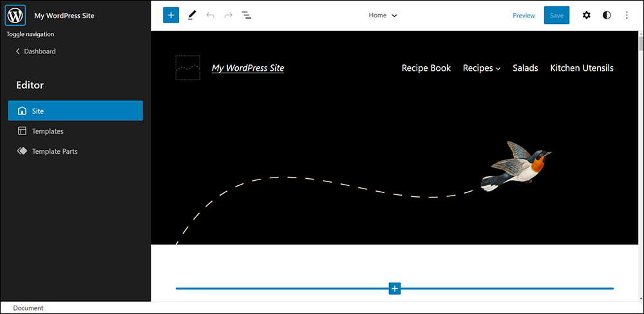Click the Templates layout icon
This screenshot has height=314, width=644.
(22, 131)
